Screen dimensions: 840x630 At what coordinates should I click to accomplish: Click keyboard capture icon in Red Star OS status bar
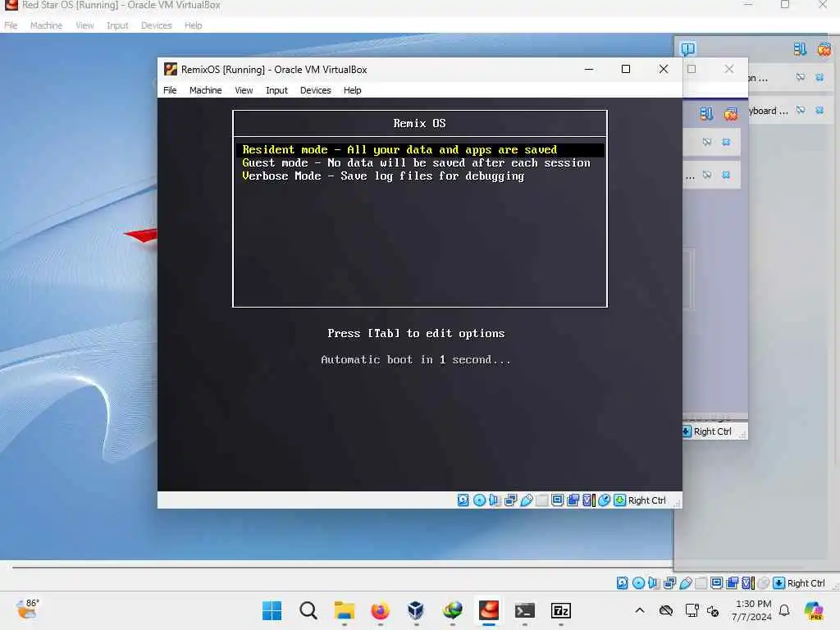click(x=779, y=583)
